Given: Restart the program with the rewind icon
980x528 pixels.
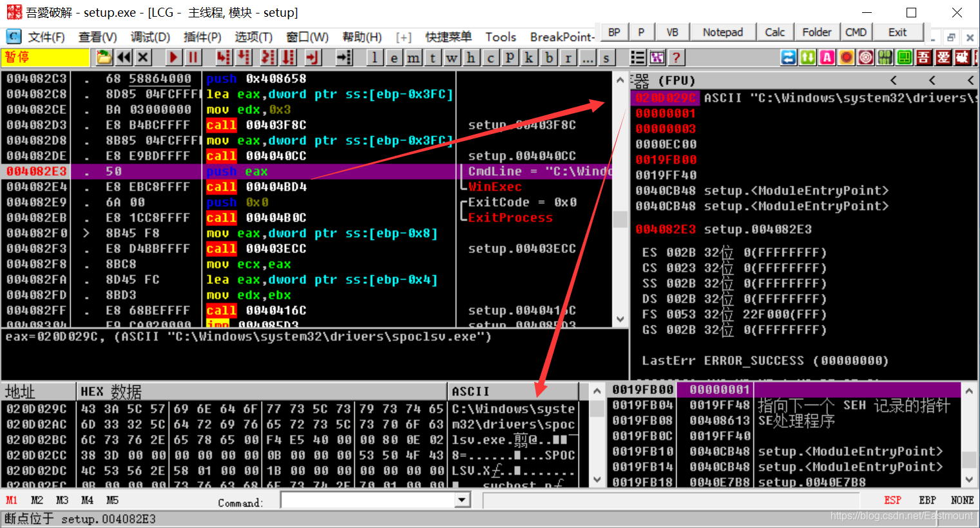Looking at the screenshot, I should (x=124, y=58).
